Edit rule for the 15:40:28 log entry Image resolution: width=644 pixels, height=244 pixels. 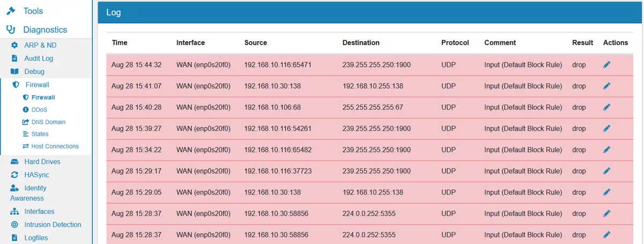point(606,107)
